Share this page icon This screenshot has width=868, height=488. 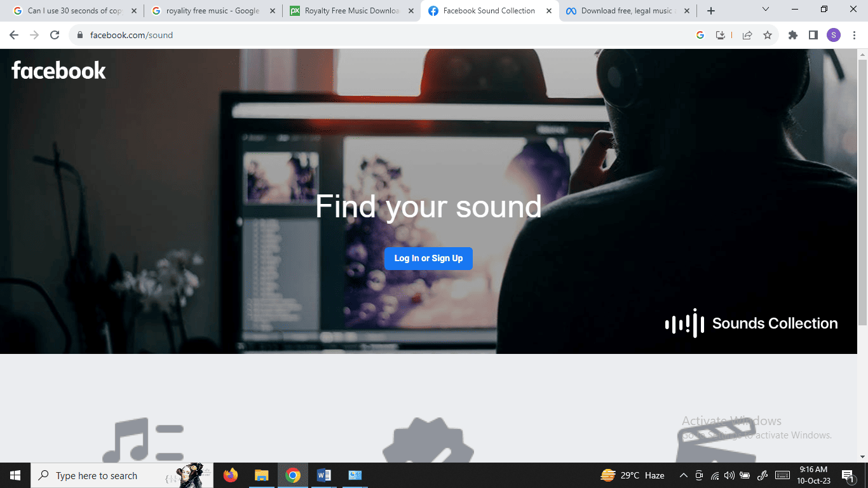click(x=747, y=35)
